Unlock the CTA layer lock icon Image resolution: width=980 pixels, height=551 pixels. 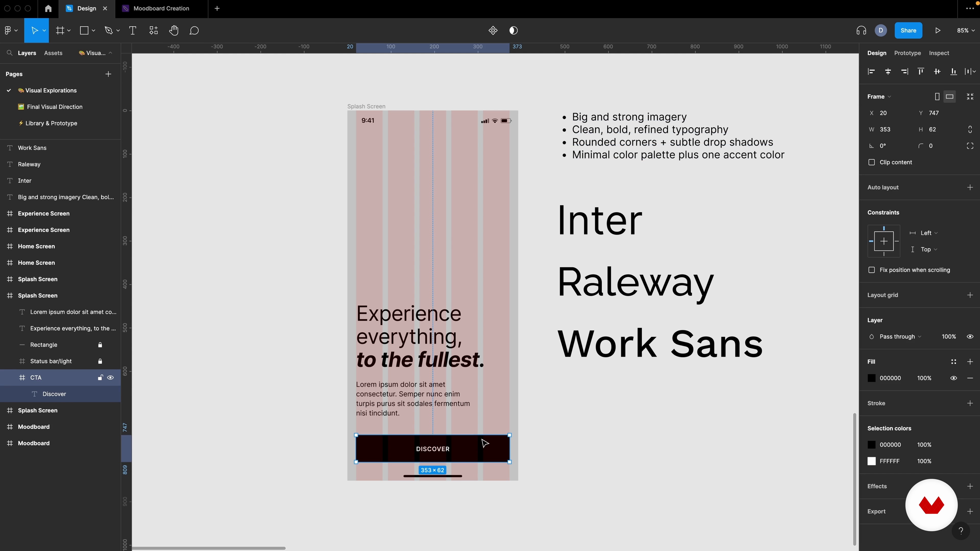click(x=100, y=378)
